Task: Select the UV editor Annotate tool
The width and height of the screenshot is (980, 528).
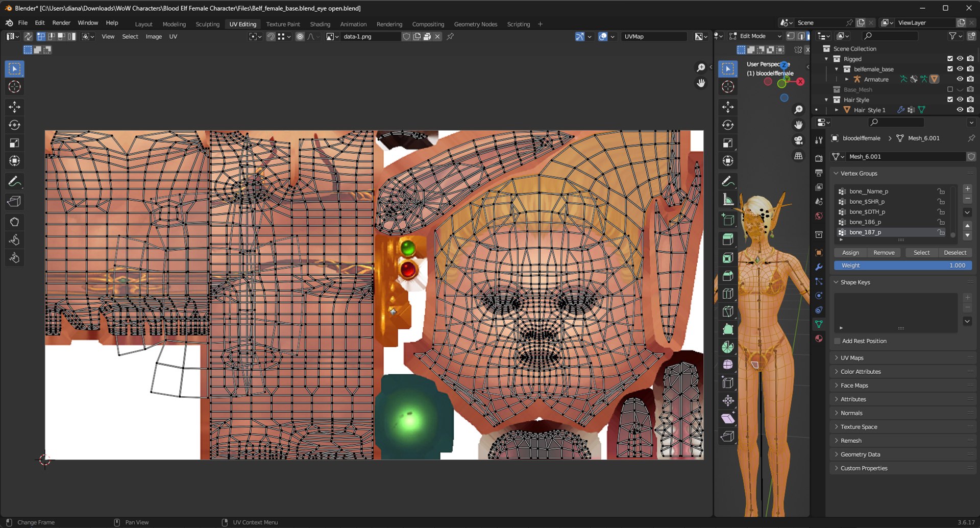Action: (x=14, y=181)
